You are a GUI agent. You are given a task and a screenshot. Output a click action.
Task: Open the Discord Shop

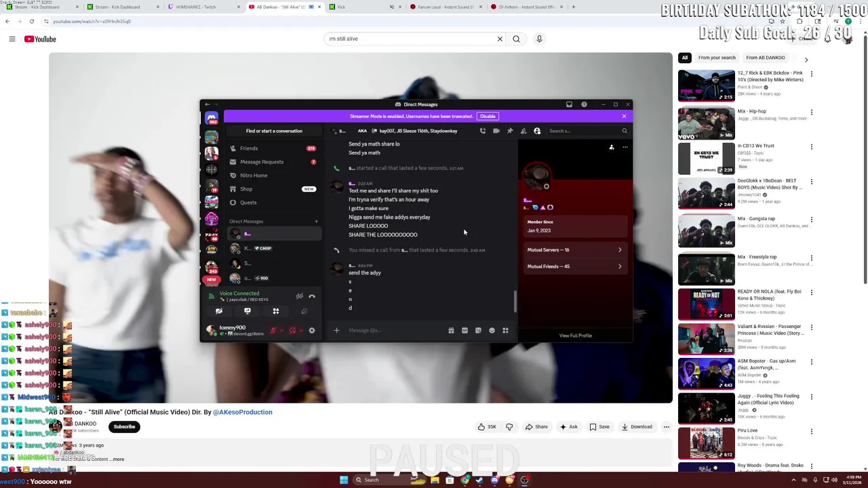click(x=274, y=189)
